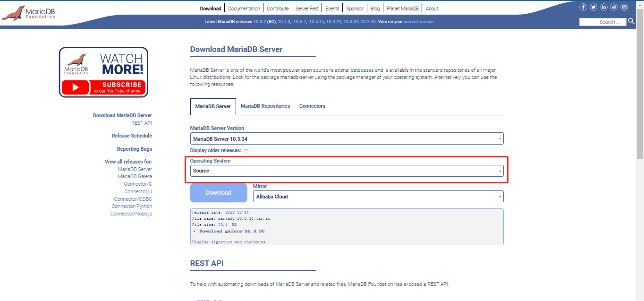The image size is (644, 301).
Task: Select the Connectors tab
Action: [312, 106]
